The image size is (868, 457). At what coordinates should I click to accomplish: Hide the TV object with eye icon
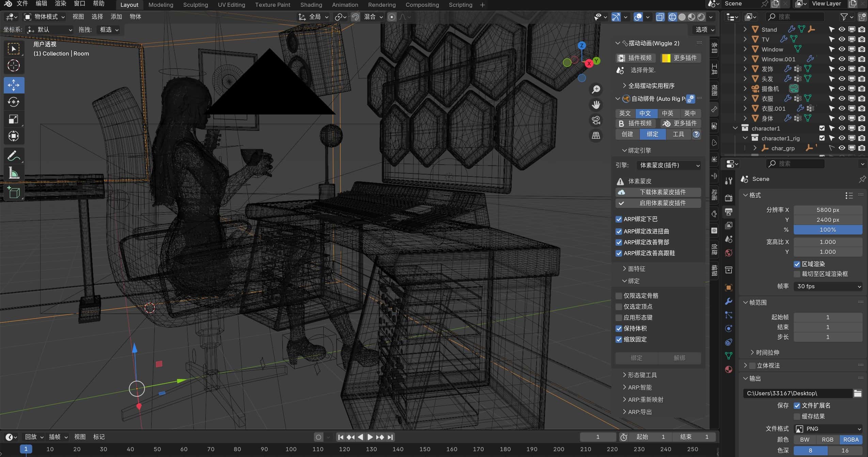841,39
